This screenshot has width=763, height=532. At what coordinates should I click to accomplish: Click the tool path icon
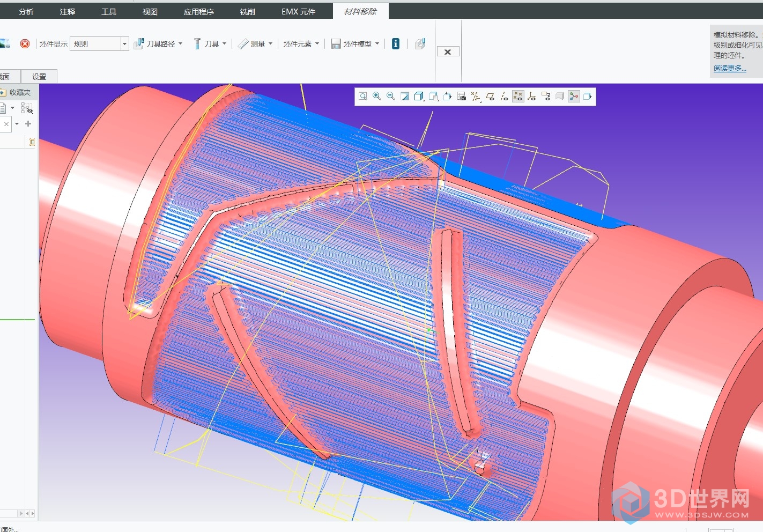(138, 43)
